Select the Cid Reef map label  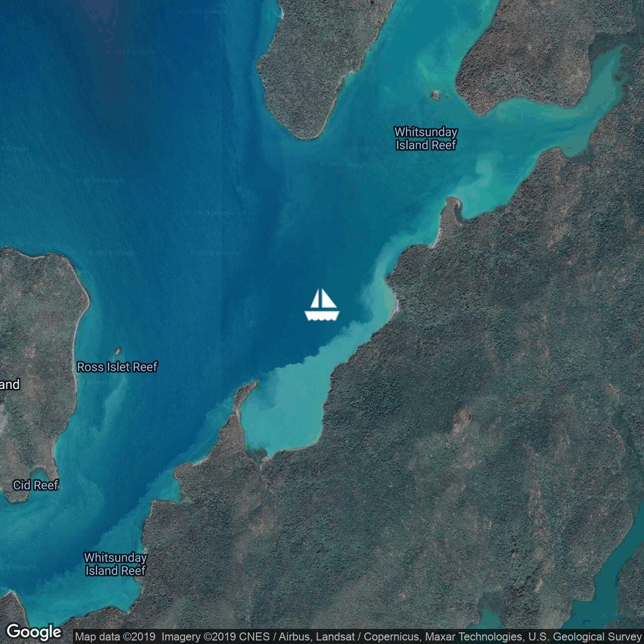tap(36, 485)
